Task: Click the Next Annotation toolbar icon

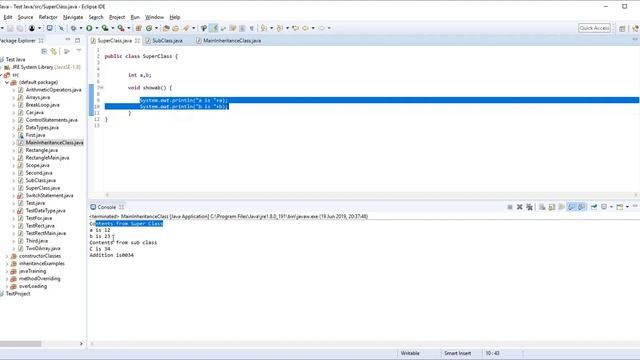Action: click(x=264, y=28)
